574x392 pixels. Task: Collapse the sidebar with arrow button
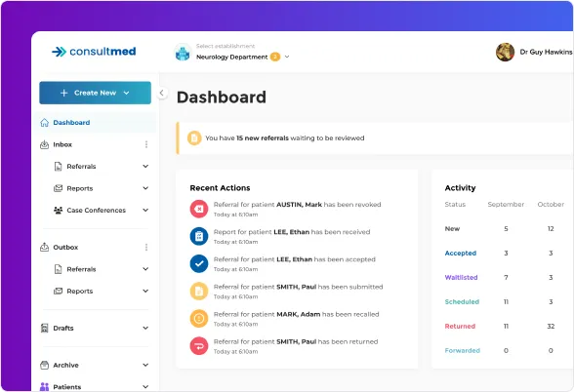pyautogui.click(x=161, y=93)
